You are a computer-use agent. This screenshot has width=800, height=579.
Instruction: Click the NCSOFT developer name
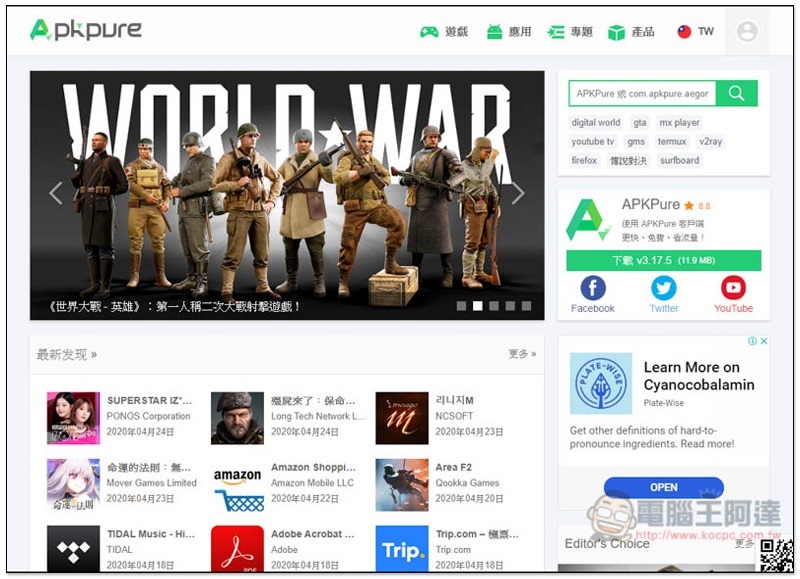pyautogui.click(x=454, y=416)
